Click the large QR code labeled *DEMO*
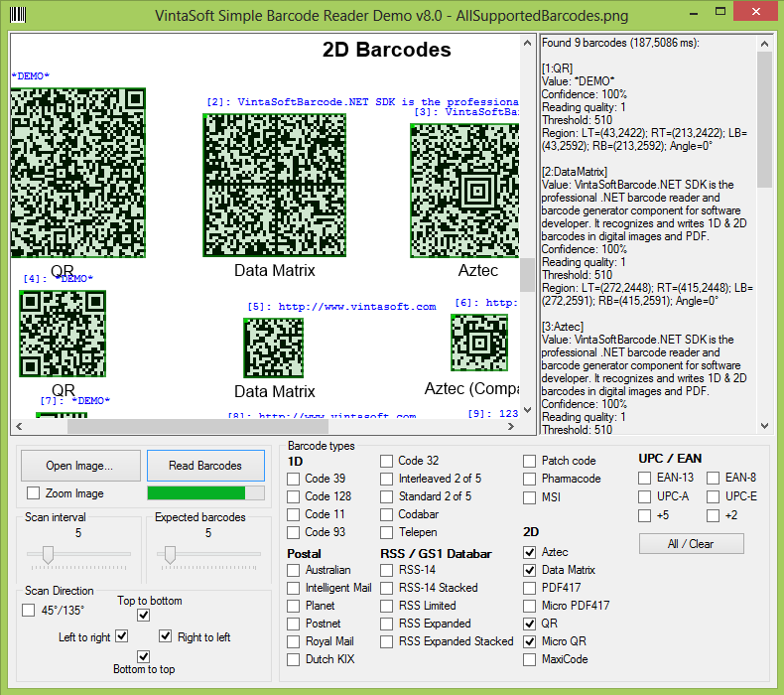 (x=78, y=173)
